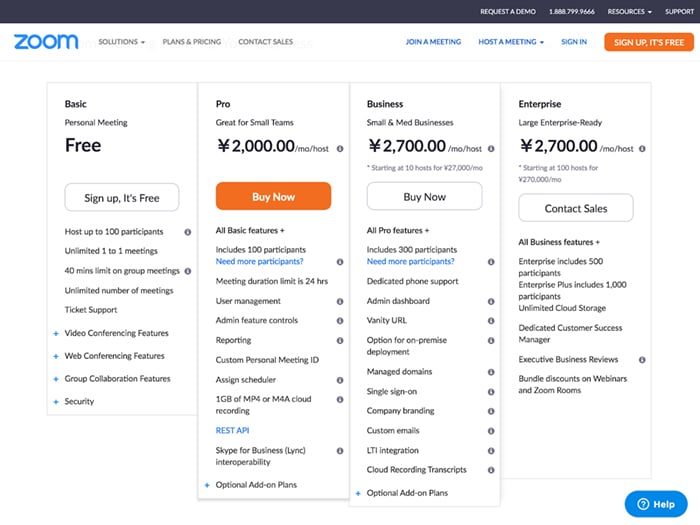The width and height of the screenshot is (700, 525).
Task: Open info icon next to Enterprise price
Action: point(642,149)
